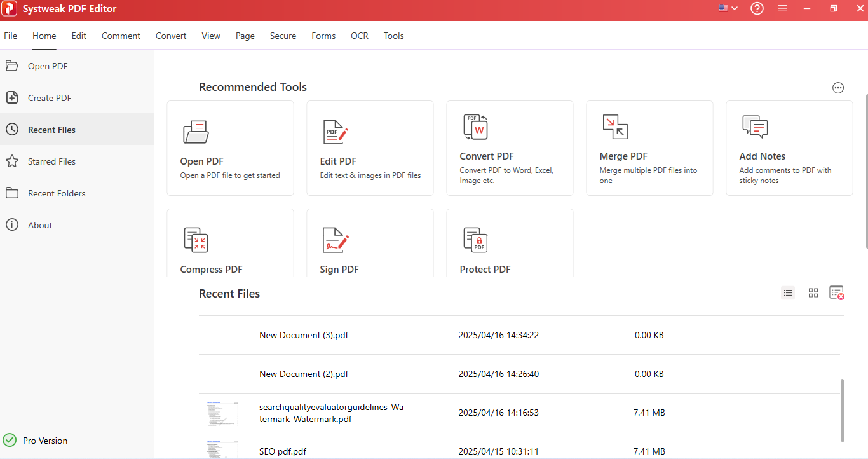The height and width of the screenshot is (459, 868).
Task: Click the About info icon
Action: 11,224
